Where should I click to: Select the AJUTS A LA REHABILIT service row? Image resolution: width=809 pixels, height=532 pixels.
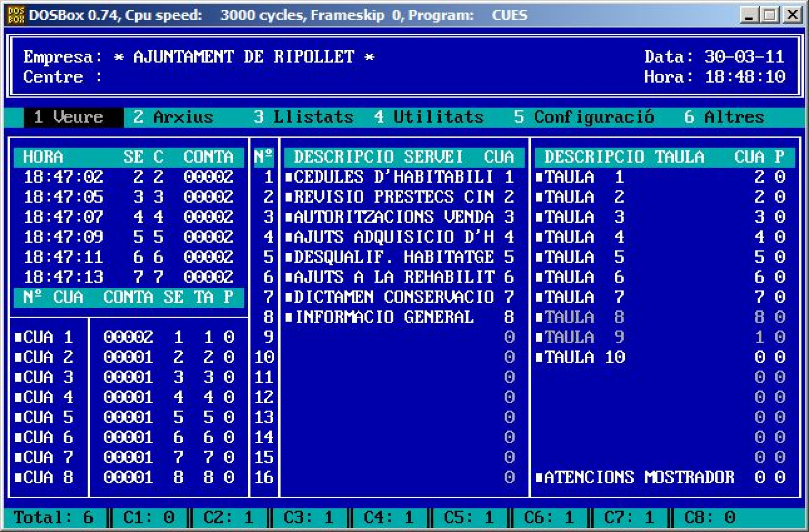394,277
